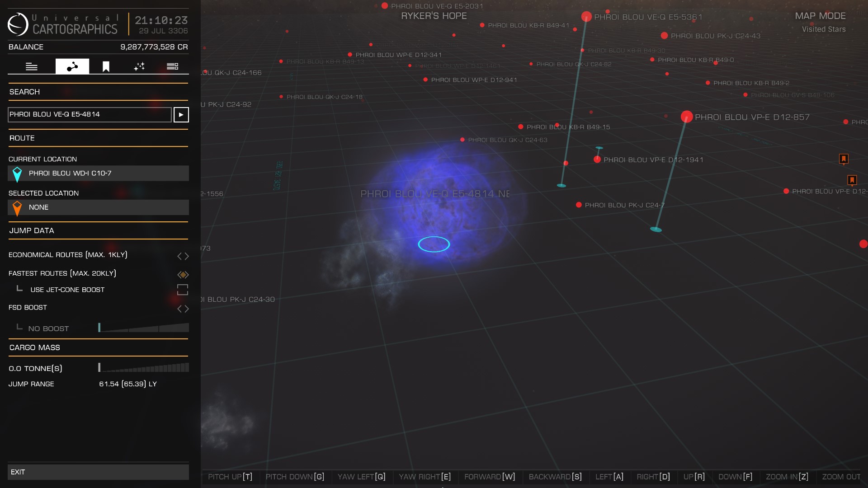The height and width of the screenshot is (488, 868).
Task: Select economical routes option arrows
Action: pos(183,256)
